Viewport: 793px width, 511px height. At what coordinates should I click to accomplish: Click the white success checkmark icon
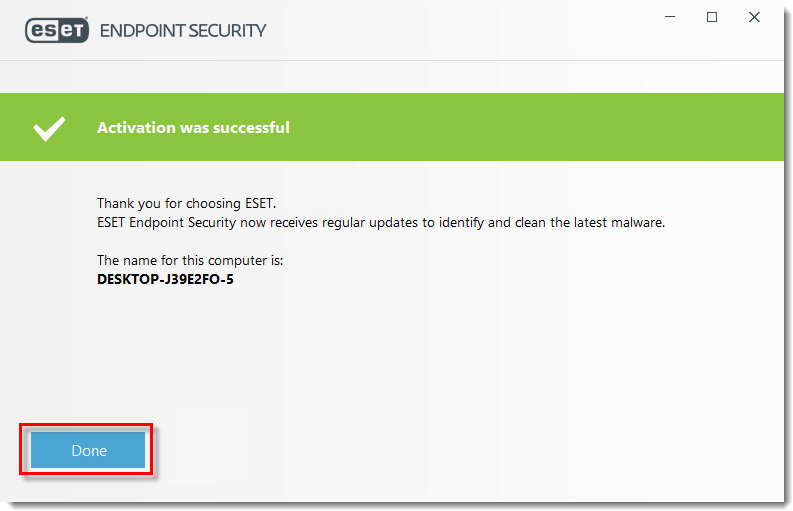49,129
